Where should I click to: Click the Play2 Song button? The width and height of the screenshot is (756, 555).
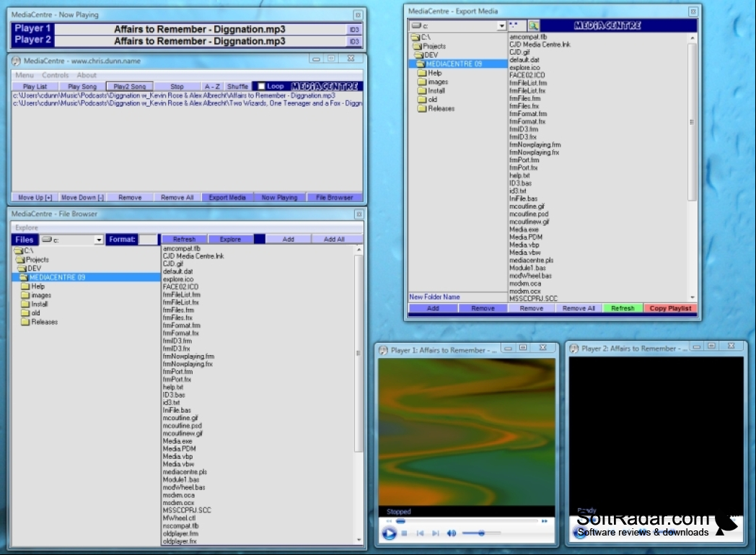pyautogui.click(x=130, y=87)
